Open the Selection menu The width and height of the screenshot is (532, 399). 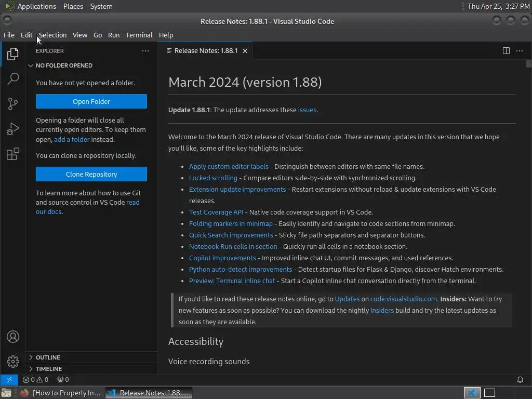coord(52,35)
